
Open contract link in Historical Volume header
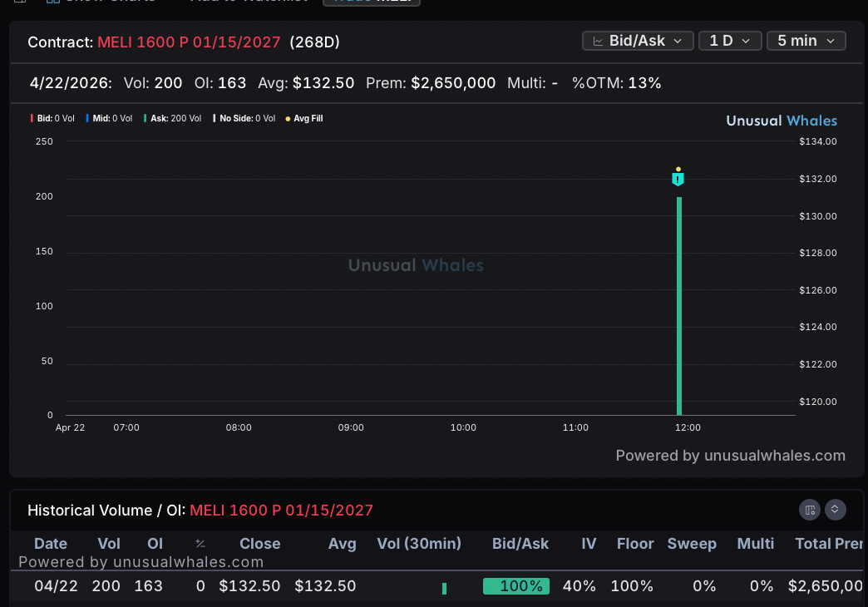[x=281, y=510]
